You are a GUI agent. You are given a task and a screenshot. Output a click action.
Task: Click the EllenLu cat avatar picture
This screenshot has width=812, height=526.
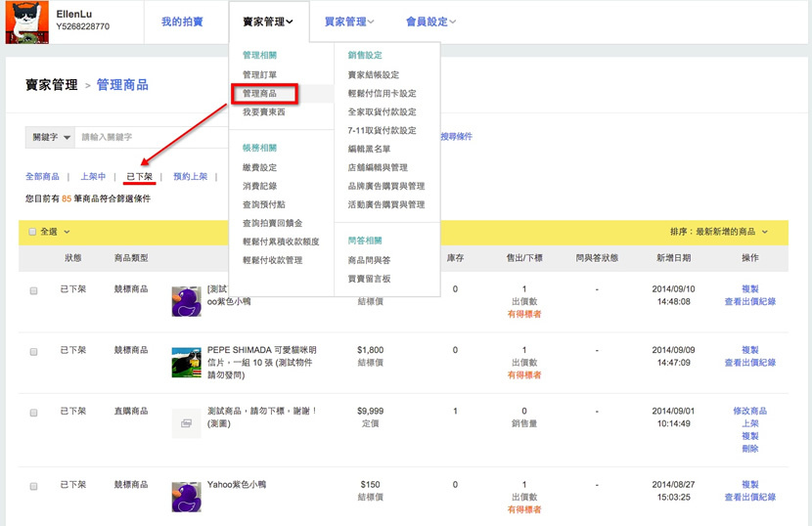click(26, 22)
